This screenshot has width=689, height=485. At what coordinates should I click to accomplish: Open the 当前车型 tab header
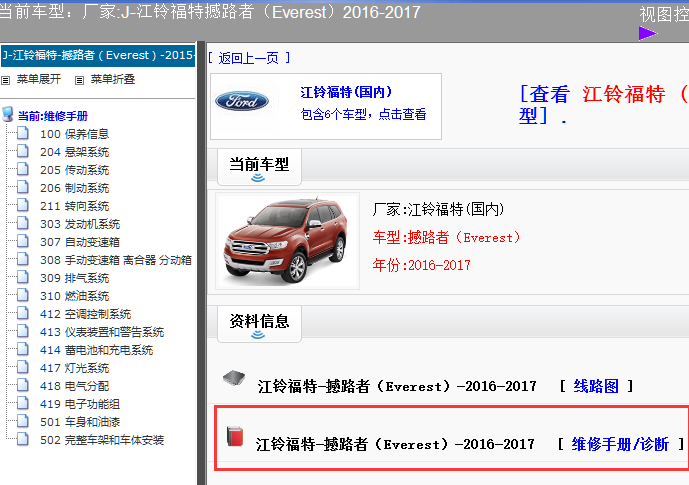[259, 167]
